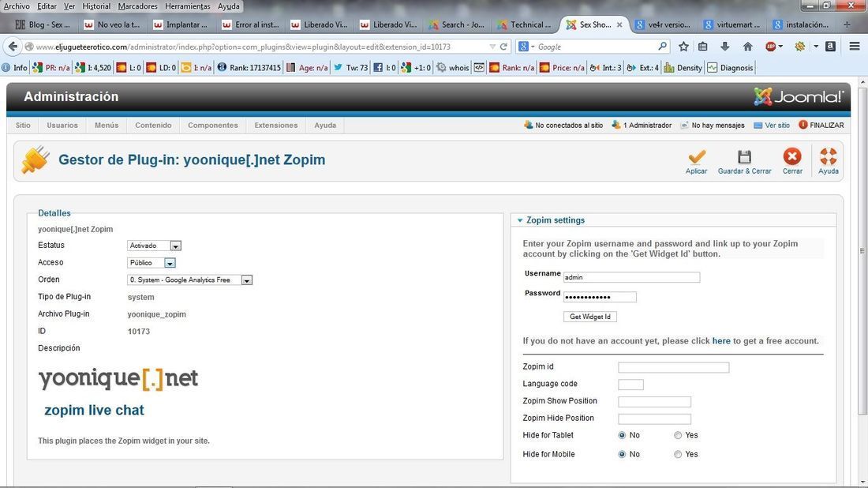Viewport: 868px width, 488px height.
Task: Switch to the Blog - Sex... tab
Action: pyautogui.click(x=43, y=24)
